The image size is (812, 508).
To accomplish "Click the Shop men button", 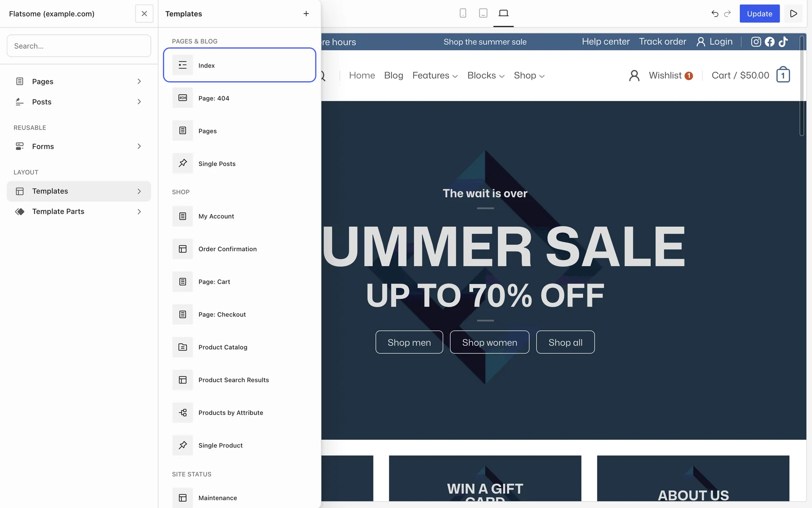I will [409, 342].
